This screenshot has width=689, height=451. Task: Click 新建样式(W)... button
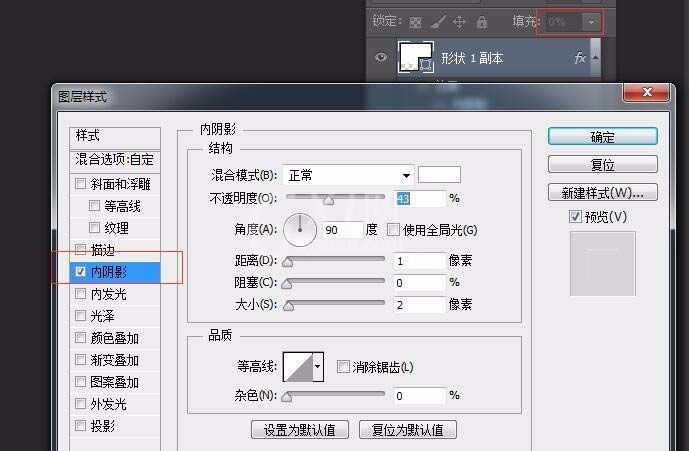602,192
